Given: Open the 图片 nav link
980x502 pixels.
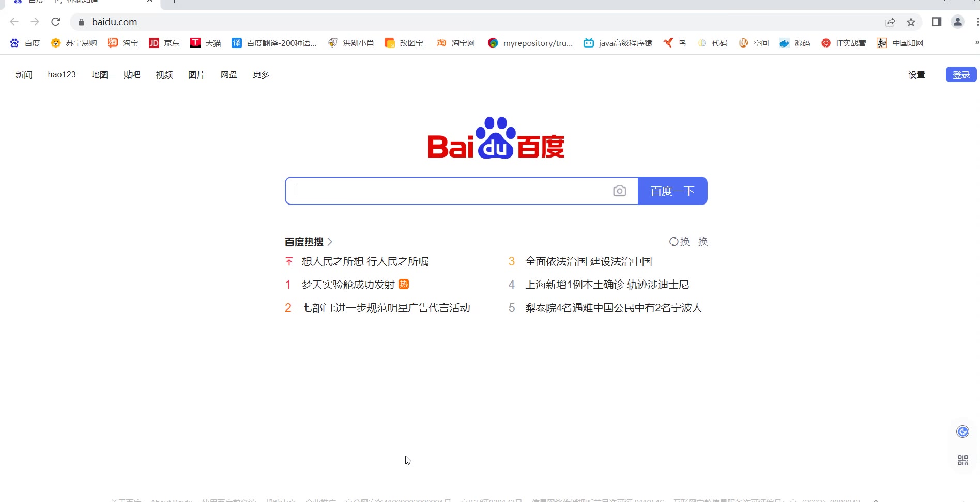Looking at the screenshot, I should click(196, 74).
